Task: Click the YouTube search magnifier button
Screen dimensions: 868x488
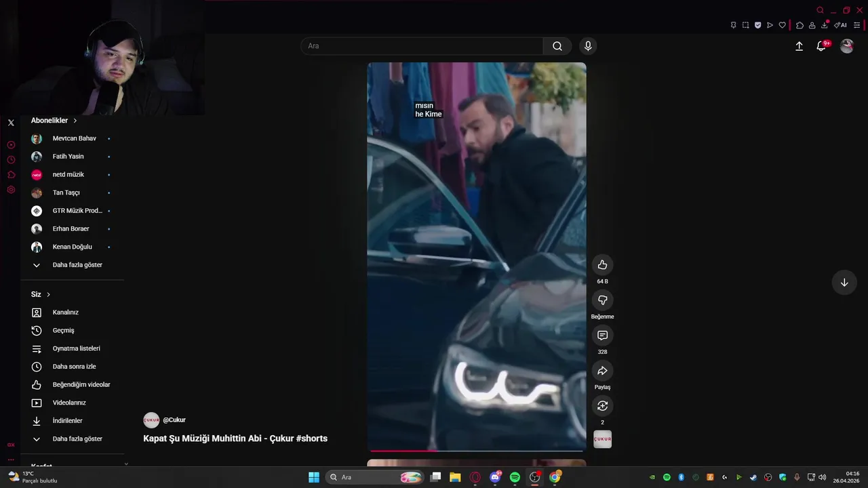Action: [x=557, y=46]
